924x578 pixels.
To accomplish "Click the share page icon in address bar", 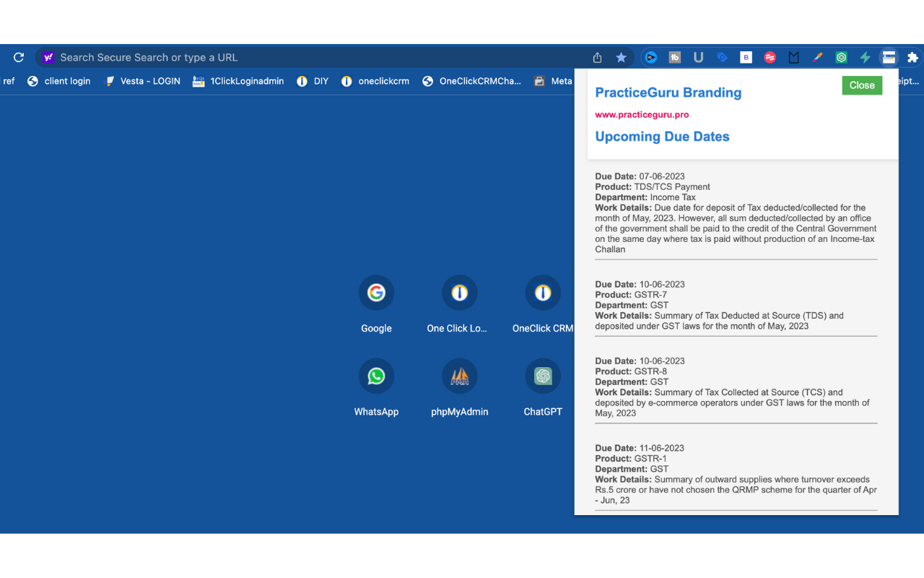I will tap(597, 57).
